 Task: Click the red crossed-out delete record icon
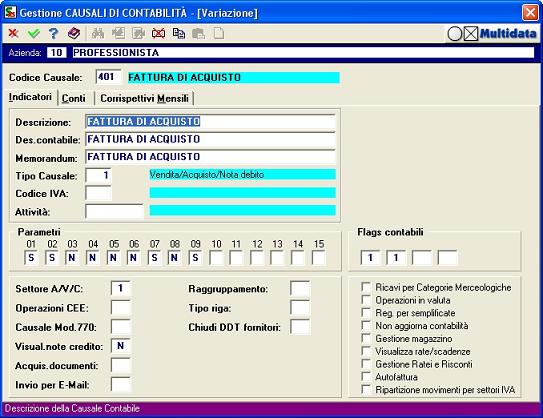[x=158, y=33]
